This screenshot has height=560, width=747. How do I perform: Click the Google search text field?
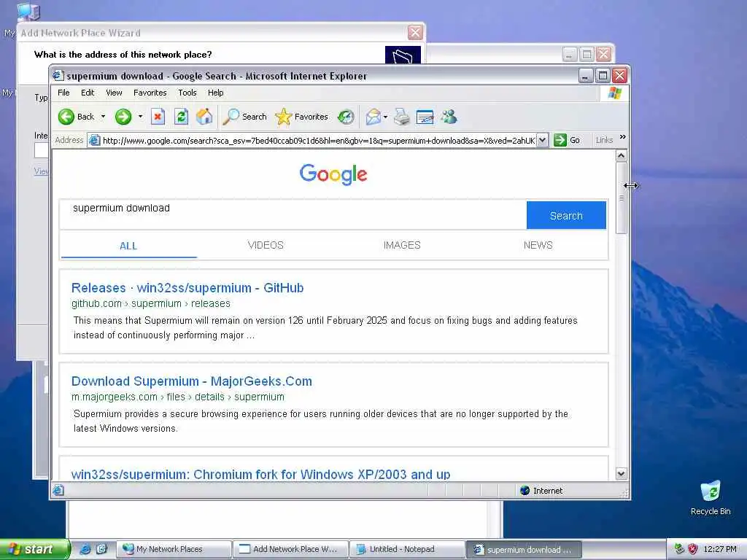(293, 215)
